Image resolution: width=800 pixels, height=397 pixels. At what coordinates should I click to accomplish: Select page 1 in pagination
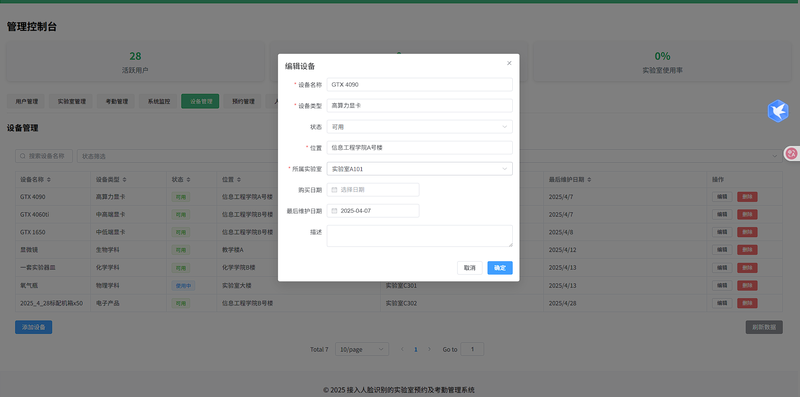point(415,350)
